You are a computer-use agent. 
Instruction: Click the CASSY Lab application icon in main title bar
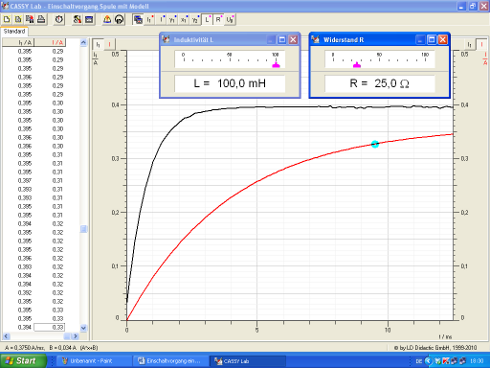(x=5, y=6)
